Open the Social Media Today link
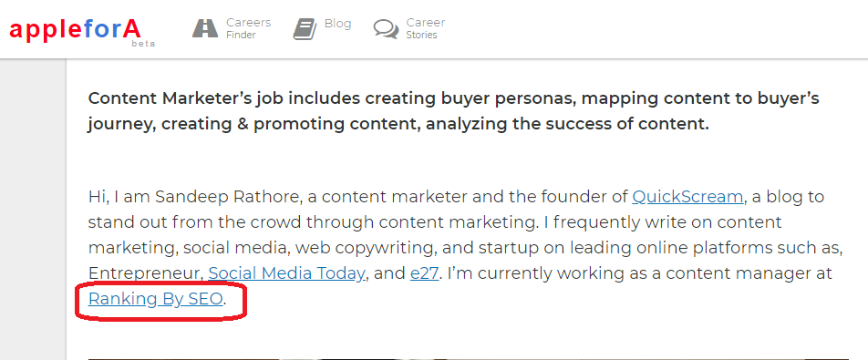This screenshot has width=868, height=360. point(286,273)
